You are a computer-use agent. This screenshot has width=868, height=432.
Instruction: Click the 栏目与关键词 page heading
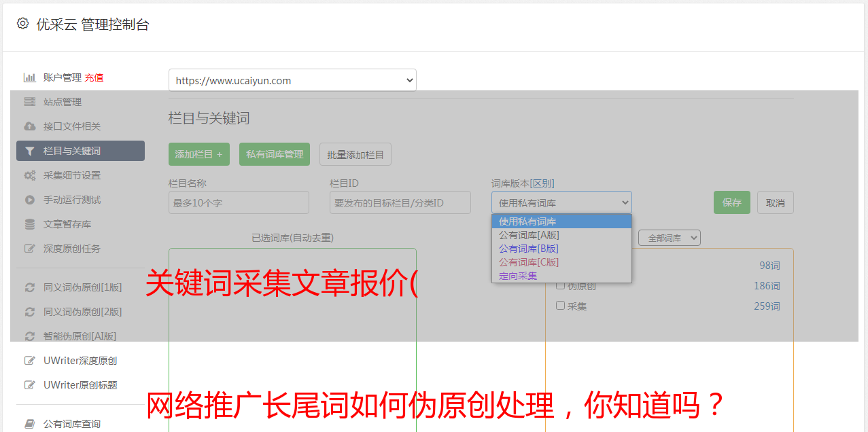point(209,118)
